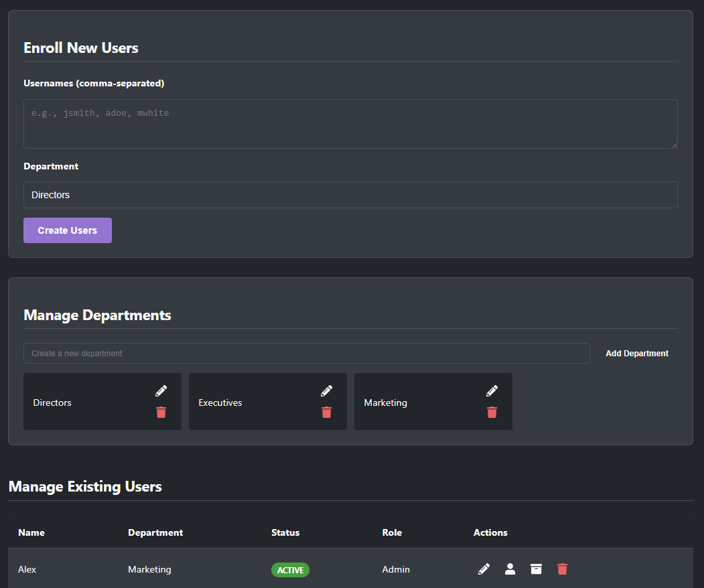Delete the Marketing department card
704x588 pixels.
tap(492, 412)
